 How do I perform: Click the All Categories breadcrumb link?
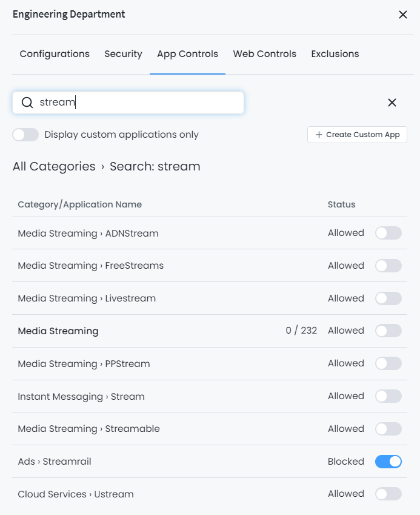coord(54,166)
